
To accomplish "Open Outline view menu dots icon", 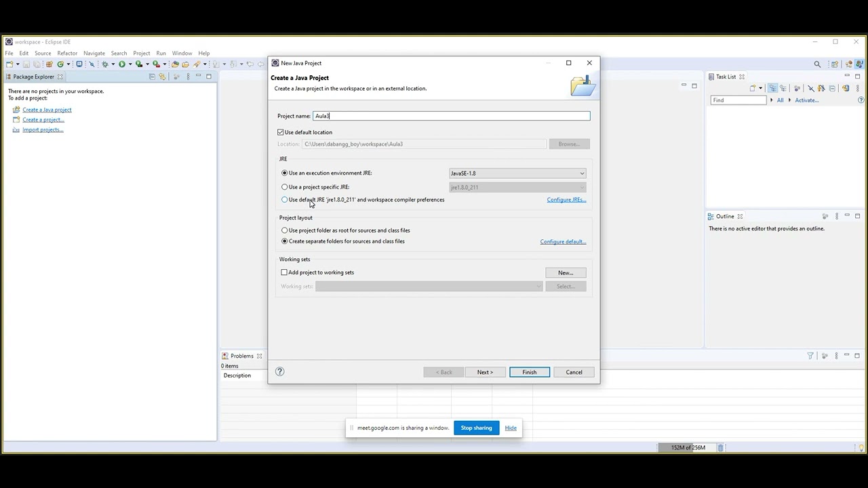I will [836, 216].
